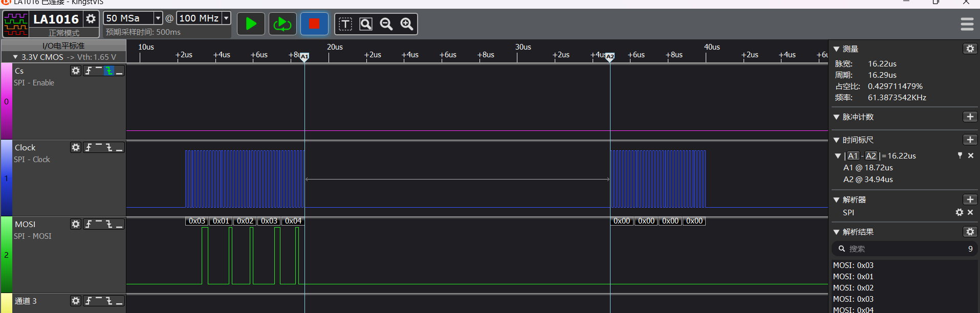980x313 pixels.
Task: Set high-level trigger on the Clock channel
Action: click(99, 147)
